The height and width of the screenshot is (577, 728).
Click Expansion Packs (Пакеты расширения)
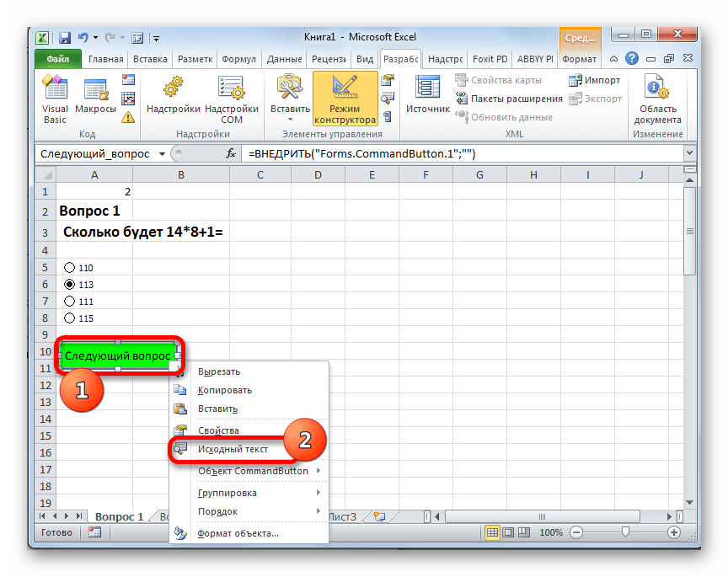click(509, 99)
